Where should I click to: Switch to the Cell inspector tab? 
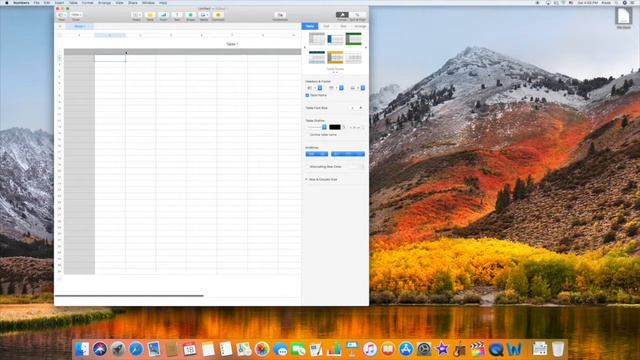coord(327,26)
